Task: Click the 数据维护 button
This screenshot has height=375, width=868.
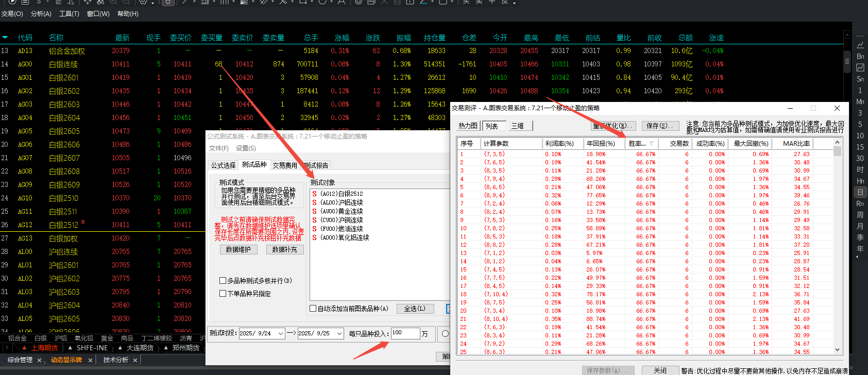Action: 238,249
